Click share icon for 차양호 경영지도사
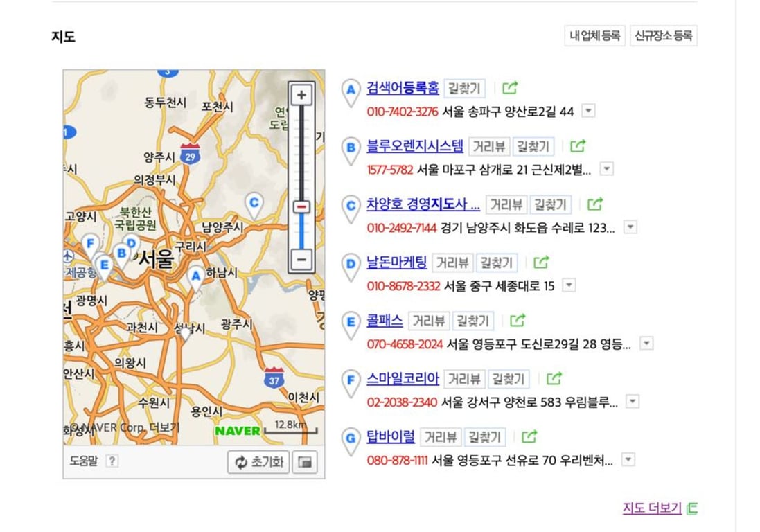The height and width of the screenshot is (532, 760). [595, 204]
